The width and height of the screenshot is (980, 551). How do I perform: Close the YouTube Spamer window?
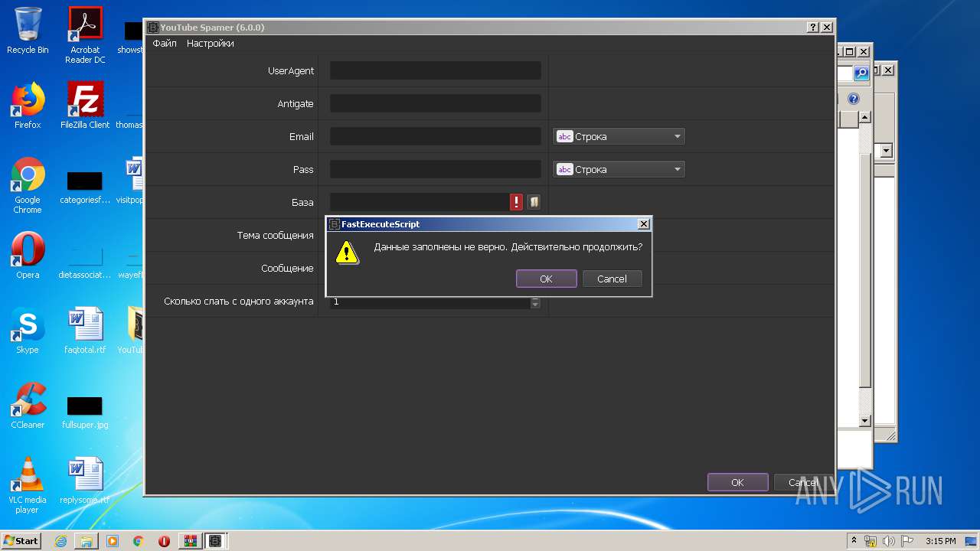coord(827,27)
